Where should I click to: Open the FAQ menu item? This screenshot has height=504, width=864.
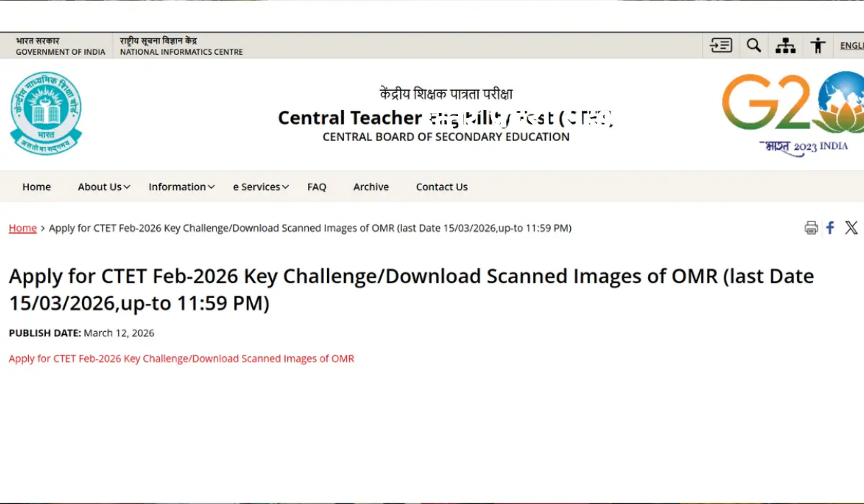317,186
